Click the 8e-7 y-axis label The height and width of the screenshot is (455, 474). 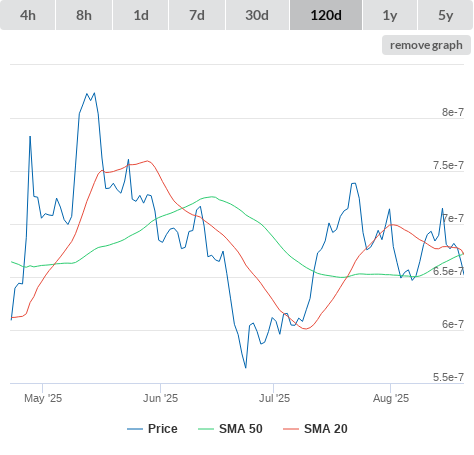pyautogui.click(x=453, y=112)
